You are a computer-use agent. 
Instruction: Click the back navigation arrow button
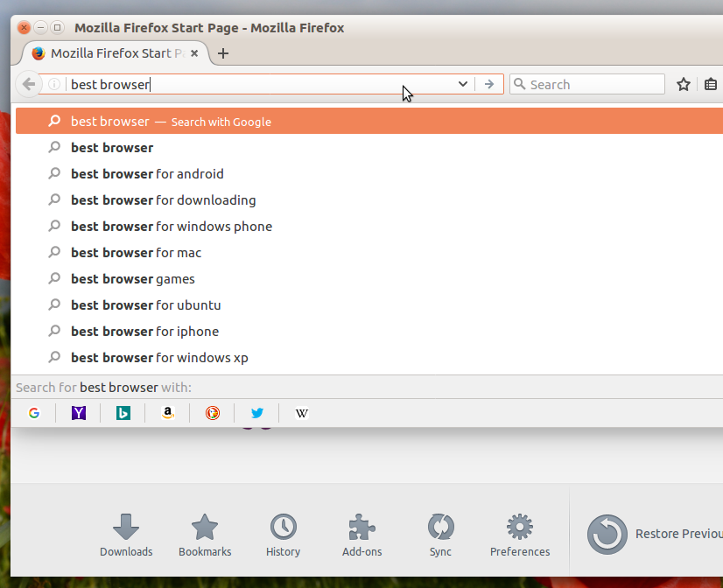[29, 84]
